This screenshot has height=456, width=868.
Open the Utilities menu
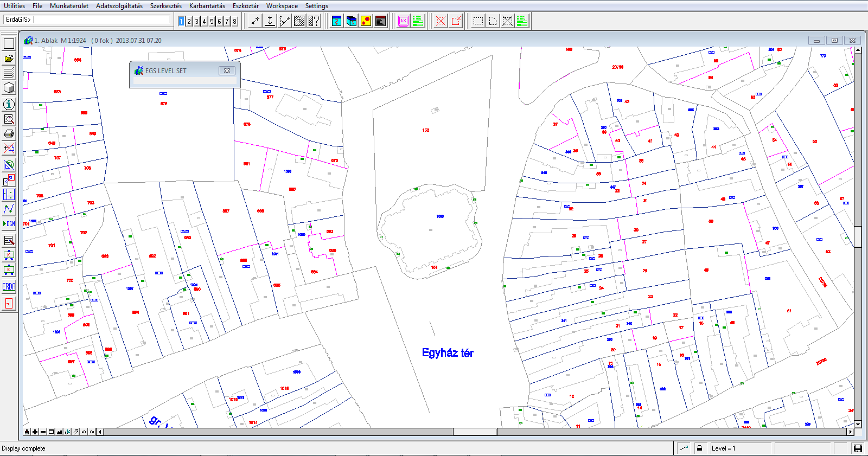[14, 6]
